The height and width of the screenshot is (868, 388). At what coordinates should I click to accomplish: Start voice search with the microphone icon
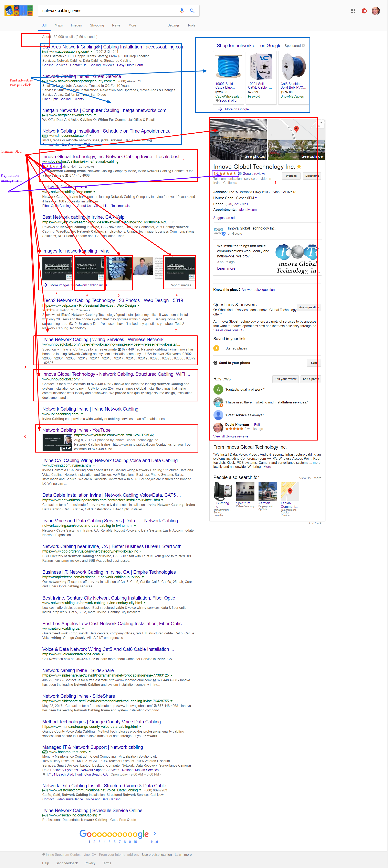click(182, 11)
